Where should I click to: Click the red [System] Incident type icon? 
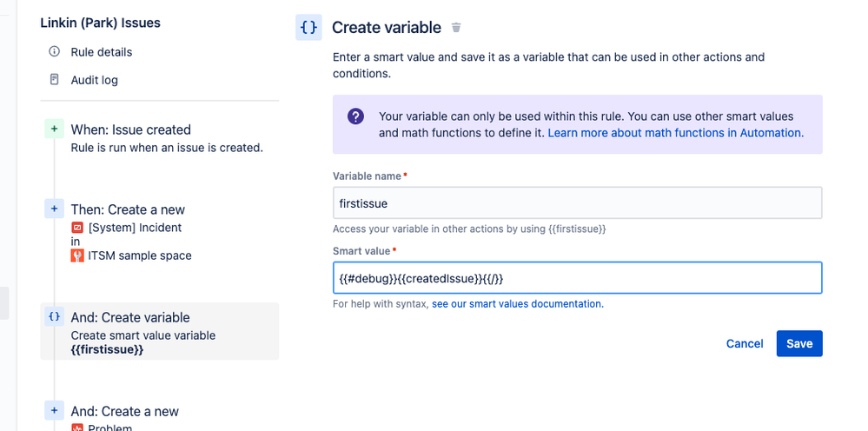(x=77, y=228)
